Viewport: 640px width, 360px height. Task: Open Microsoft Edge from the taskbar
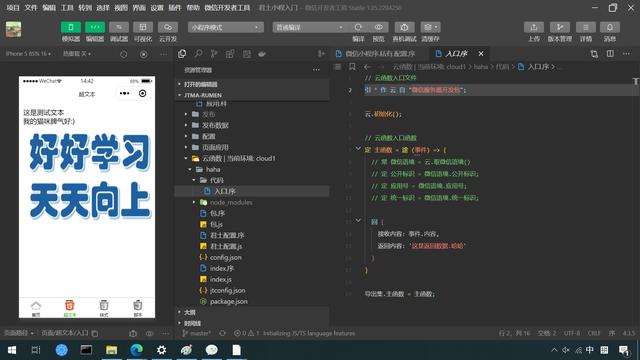tap(137, 350)
